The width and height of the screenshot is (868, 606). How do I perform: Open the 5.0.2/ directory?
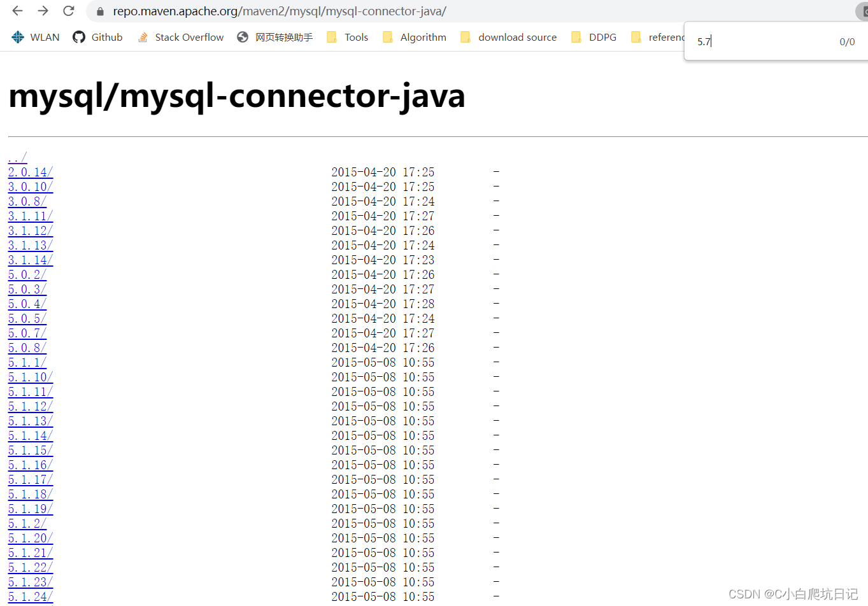(27, 274)
